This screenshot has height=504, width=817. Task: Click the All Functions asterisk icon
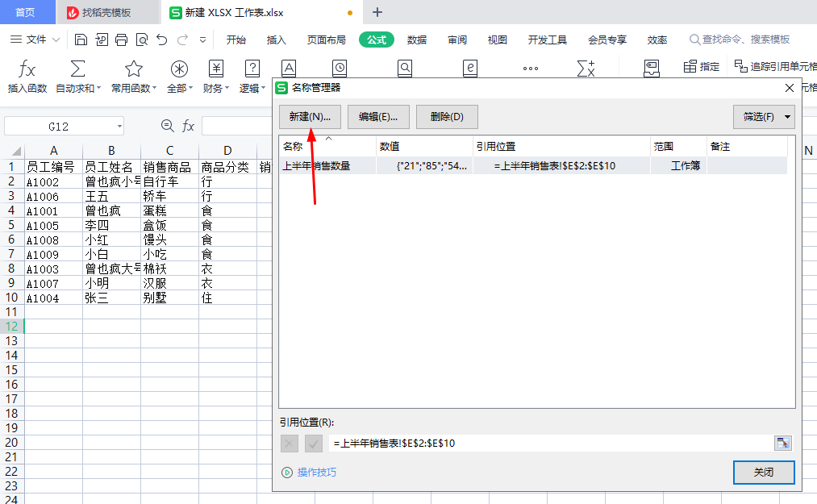(179, 69)
